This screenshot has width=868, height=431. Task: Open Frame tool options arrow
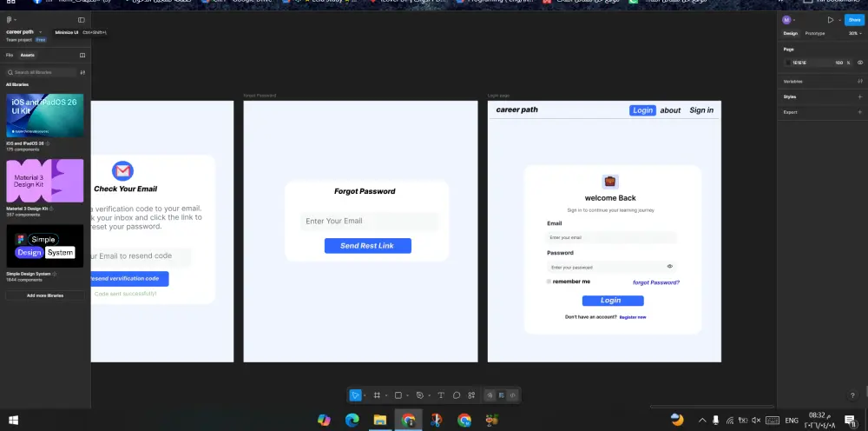click(x=386, y=395)
